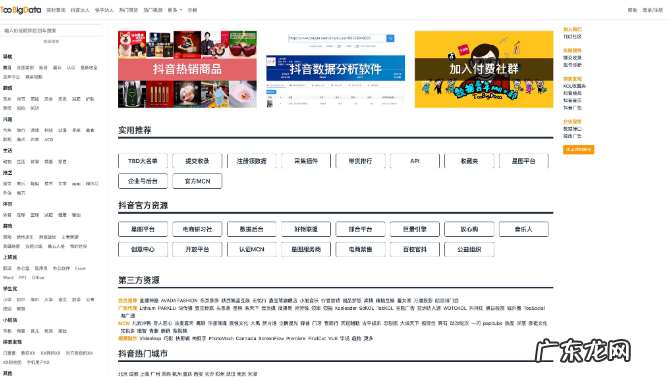Click the 注册领数据 button
The image size is (669, 380).
click(252, 161)
